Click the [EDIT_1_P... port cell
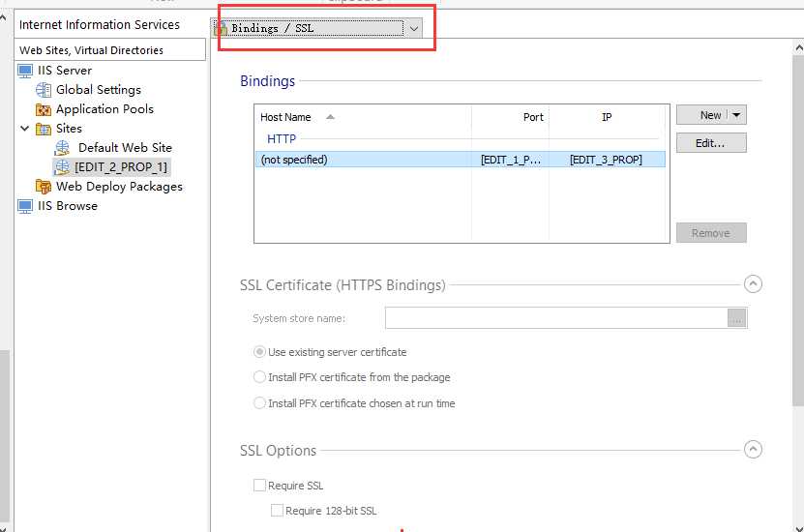This screenshot has width=804, height=532. pos(511,160)
